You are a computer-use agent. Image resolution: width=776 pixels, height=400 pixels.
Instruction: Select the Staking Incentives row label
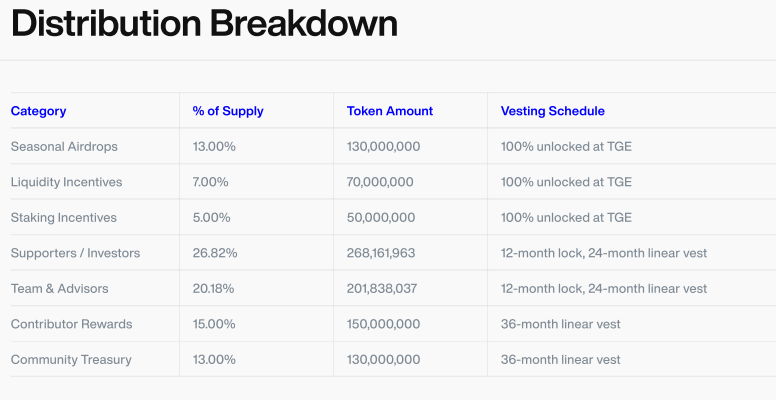(x=64, y=217)
